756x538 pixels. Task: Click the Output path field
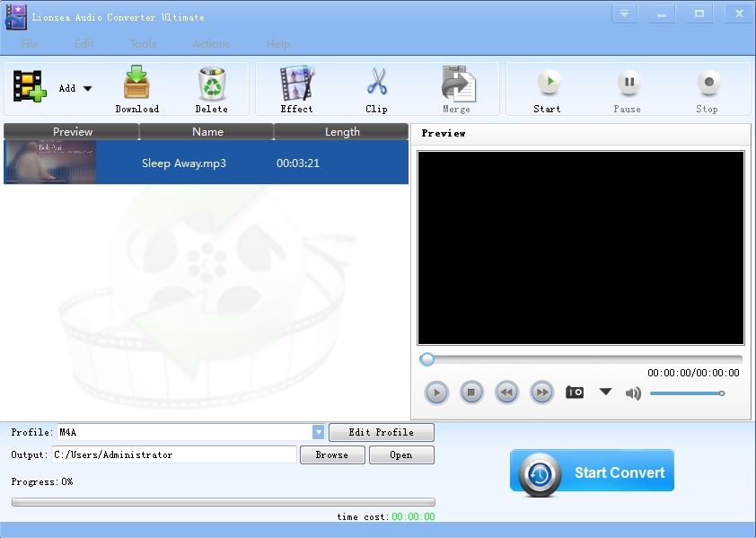pyautogui.click(x=174, y=454)
